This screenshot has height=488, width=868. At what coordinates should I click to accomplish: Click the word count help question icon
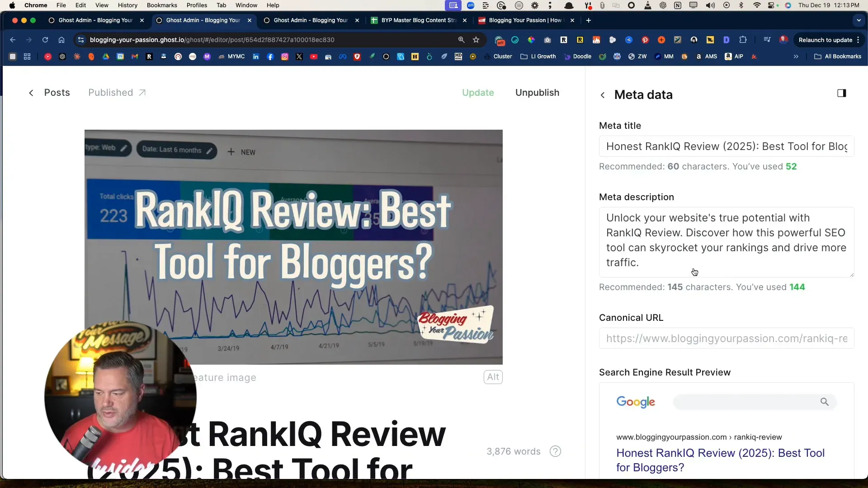[x=555, y=451]
